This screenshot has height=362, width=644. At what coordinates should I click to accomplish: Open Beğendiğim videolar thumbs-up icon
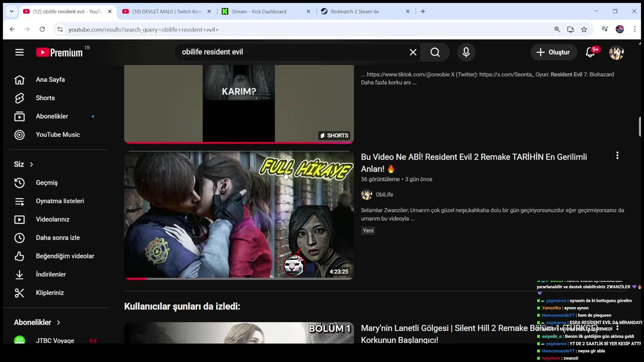19,256
